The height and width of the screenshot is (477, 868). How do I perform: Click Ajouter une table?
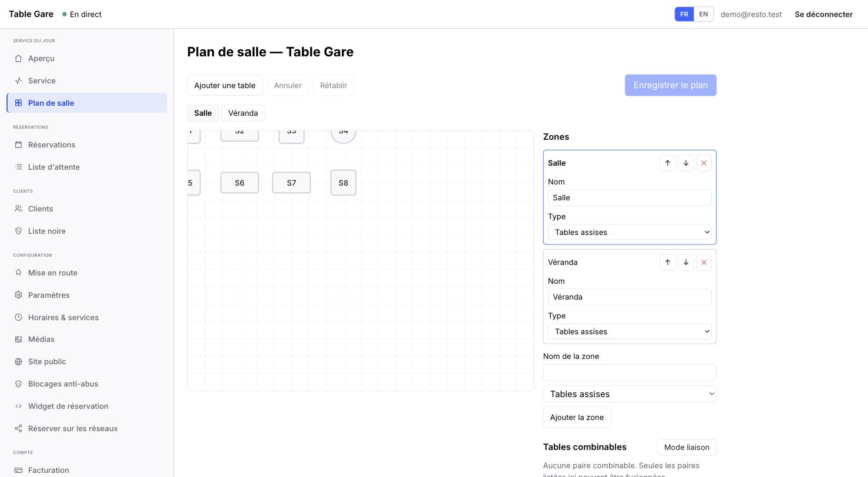click(225, 85)
